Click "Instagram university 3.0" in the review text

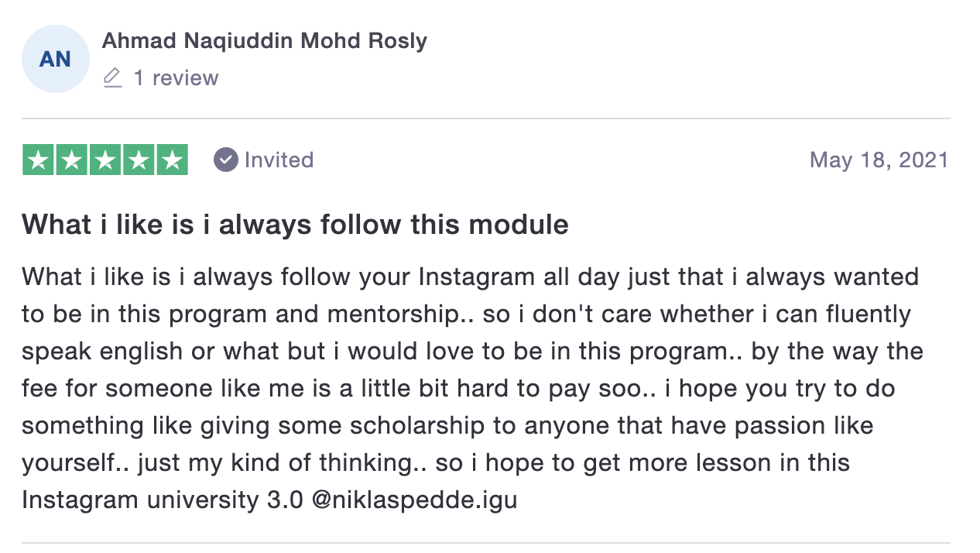point(163,500)
